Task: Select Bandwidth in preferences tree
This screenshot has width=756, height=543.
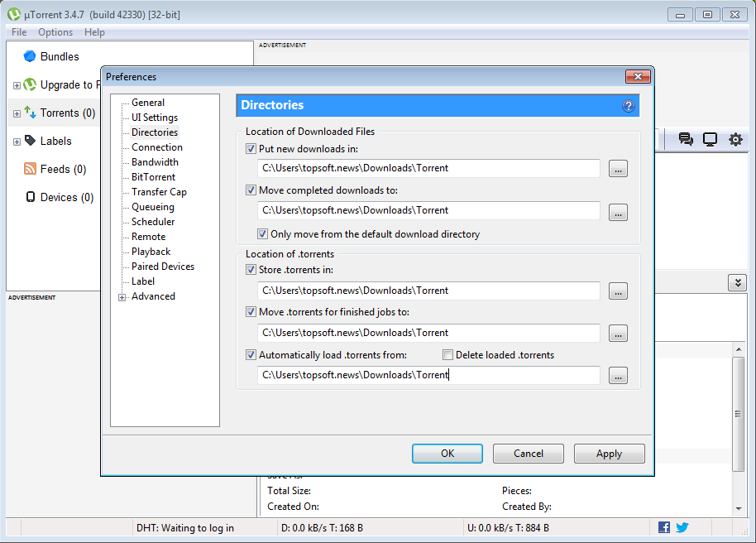Action: tap(155, 162)
